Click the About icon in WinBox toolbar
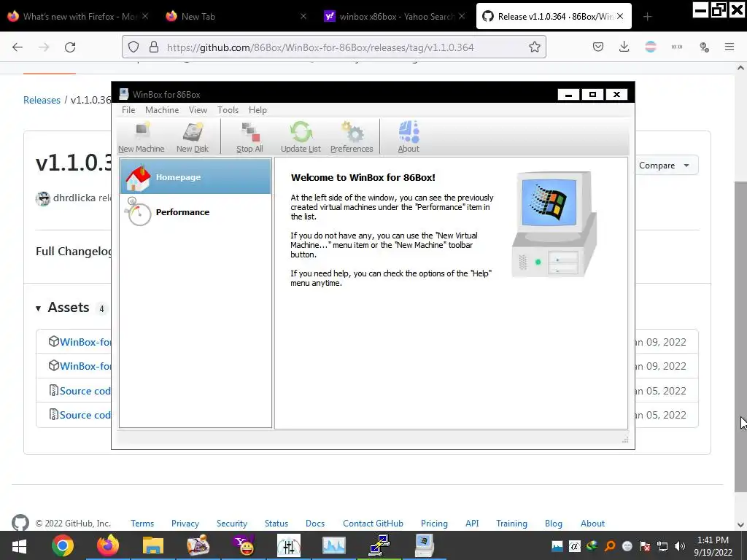The height and width of the screenshot is (560, 747). pos(409,137)
